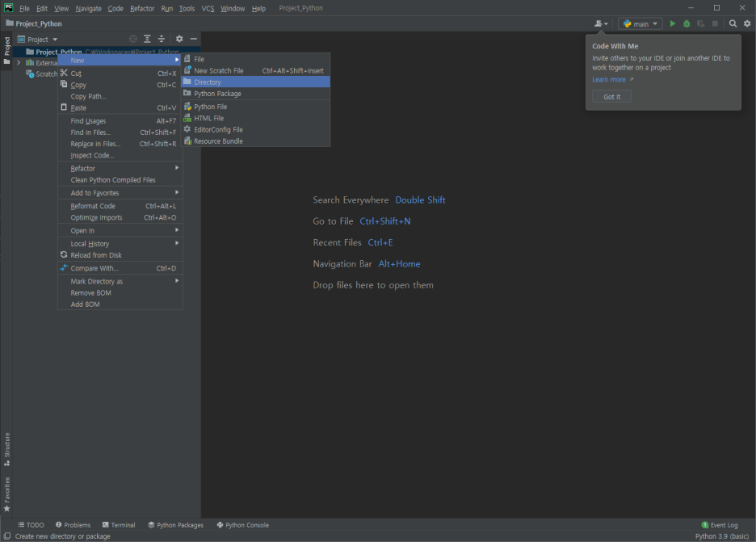Open the Terminal tool window
Screen dimensions: 756x542
tap(119, 525)
